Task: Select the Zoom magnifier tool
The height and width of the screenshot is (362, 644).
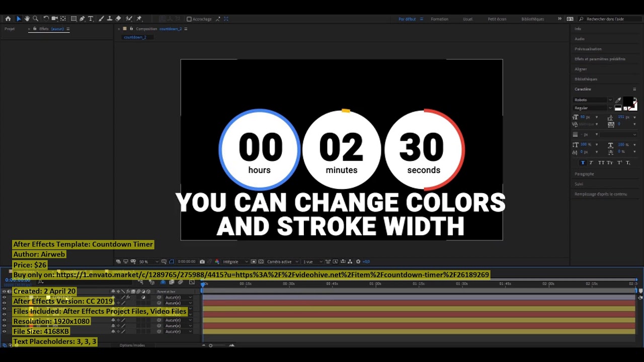Action: [x=36, y=19]
